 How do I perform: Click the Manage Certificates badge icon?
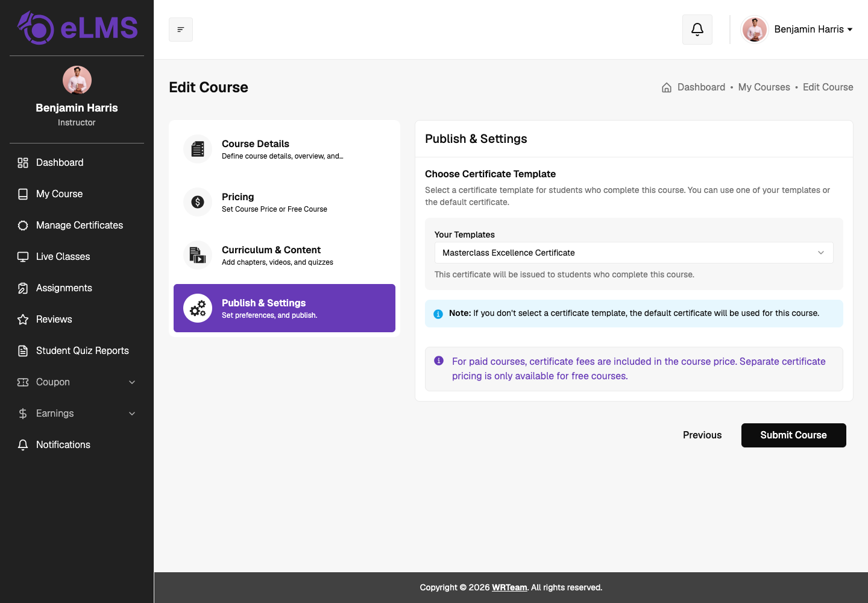(x=23, y=226)
